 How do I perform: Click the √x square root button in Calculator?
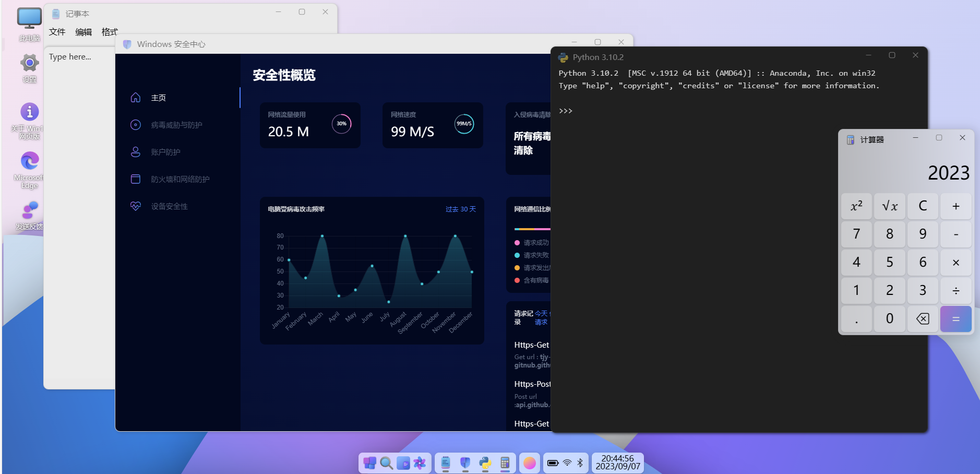pyautogui.click(x=890, y=206)
